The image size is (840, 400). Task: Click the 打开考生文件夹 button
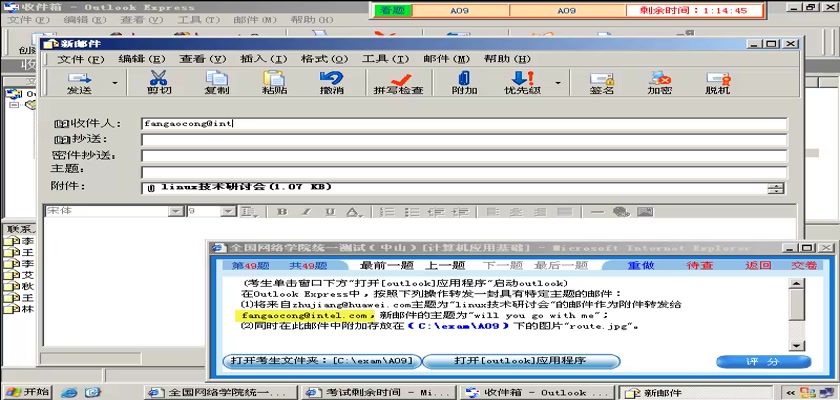(x=322, y=361)
